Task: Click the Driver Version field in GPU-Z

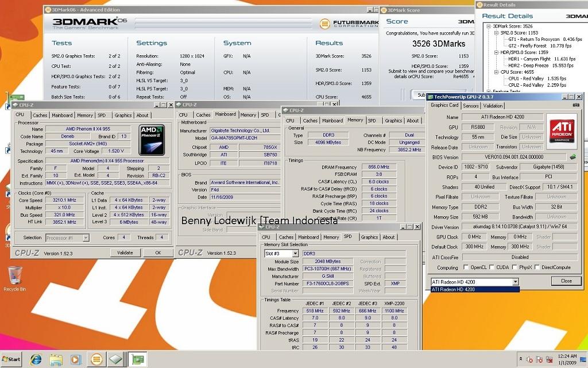Action: click(x=520, y=227)
